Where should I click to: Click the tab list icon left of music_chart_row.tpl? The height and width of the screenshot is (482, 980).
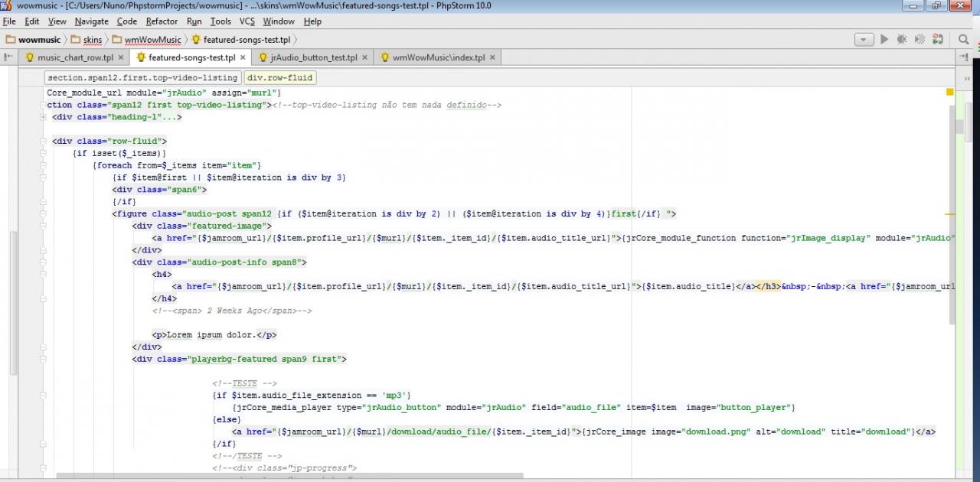8,57
